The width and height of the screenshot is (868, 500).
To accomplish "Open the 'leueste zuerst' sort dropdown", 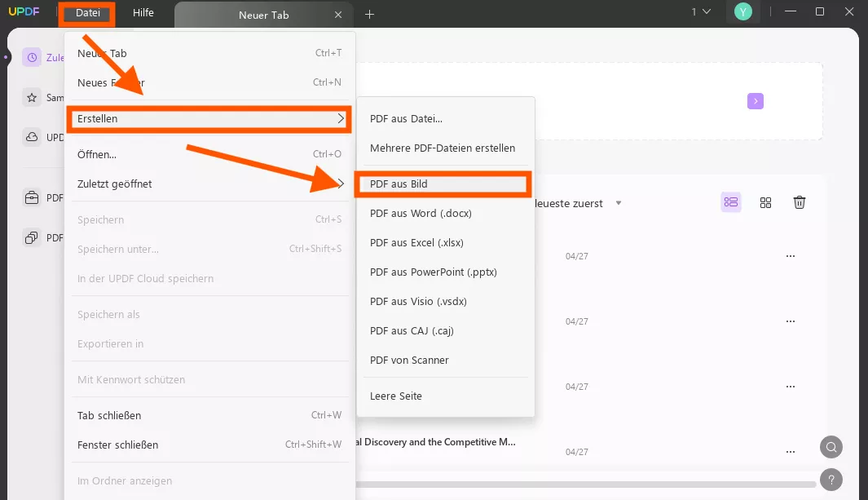I will [x=582, y=204].
